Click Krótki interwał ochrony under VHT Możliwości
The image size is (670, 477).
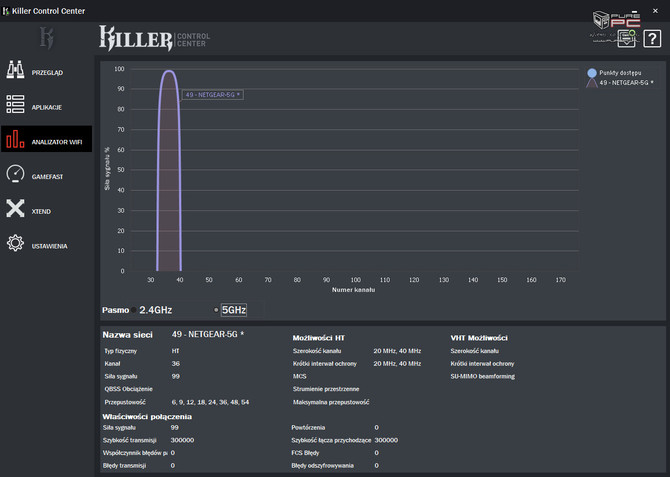click(482, 364)
